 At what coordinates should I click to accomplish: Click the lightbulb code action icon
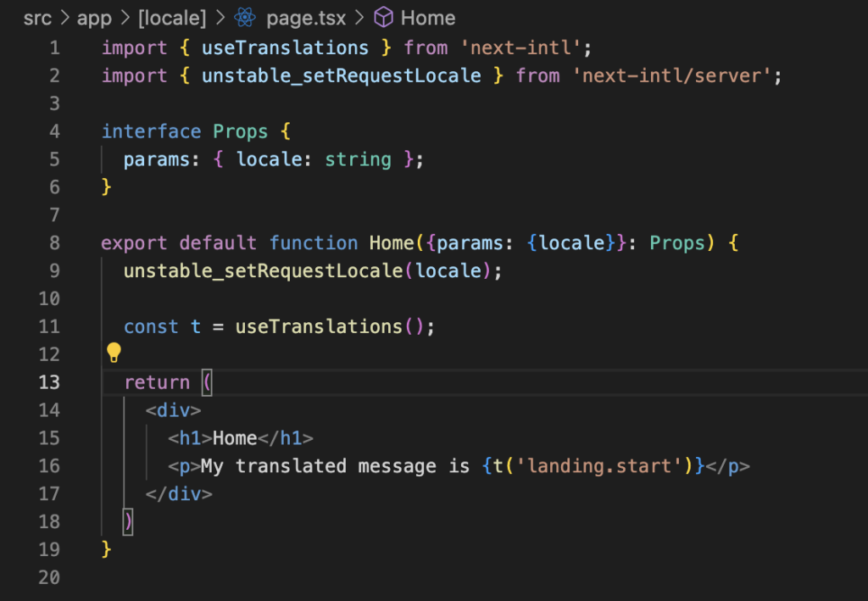coord(114,352)
